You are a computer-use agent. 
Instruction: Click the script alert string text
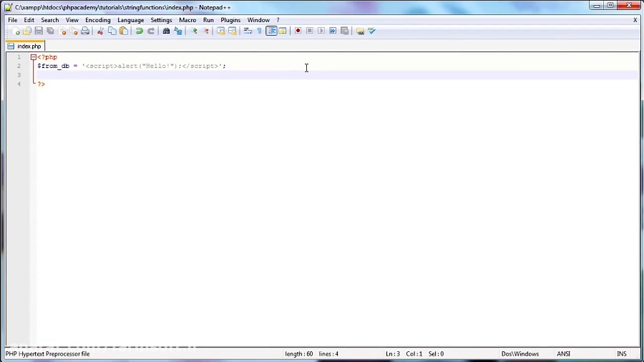point(152,66)
